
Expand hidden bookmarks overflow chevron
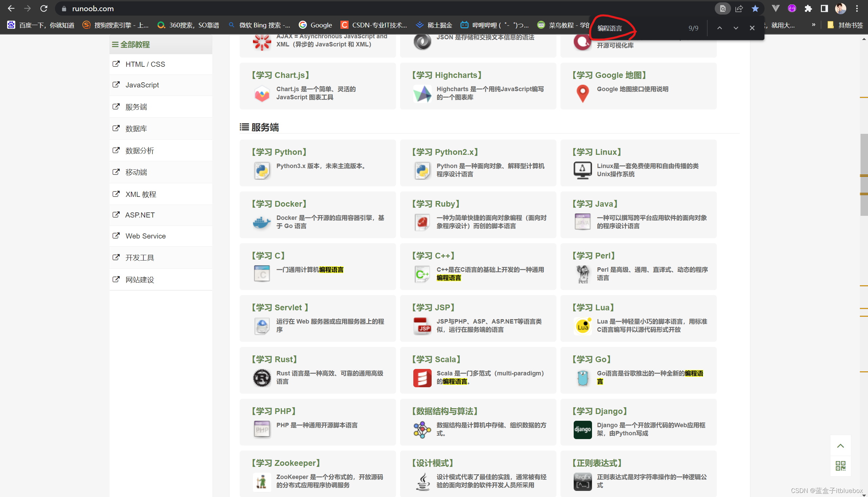tap(814, 25)
